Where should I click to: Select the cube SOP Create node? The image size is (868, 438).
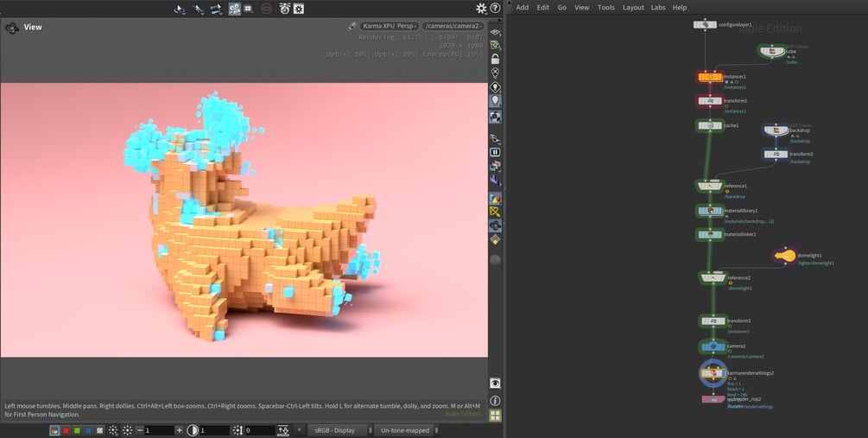coord(771,52)
